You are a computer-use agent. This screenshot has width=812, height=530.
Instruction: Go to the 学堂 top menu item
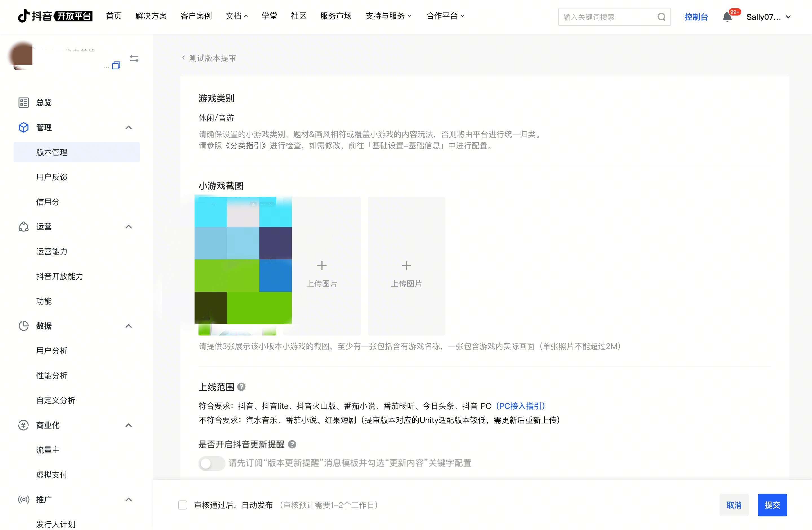coord(269,16)
